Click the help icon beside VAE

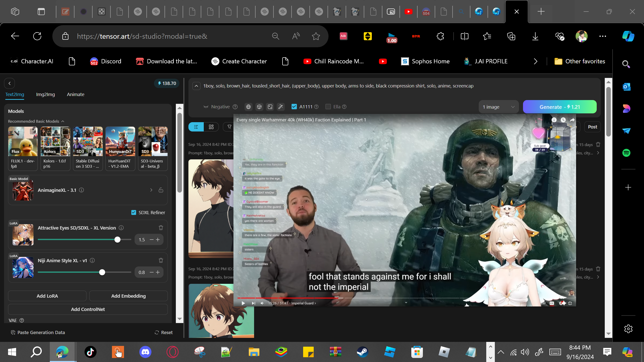point(22,320)
